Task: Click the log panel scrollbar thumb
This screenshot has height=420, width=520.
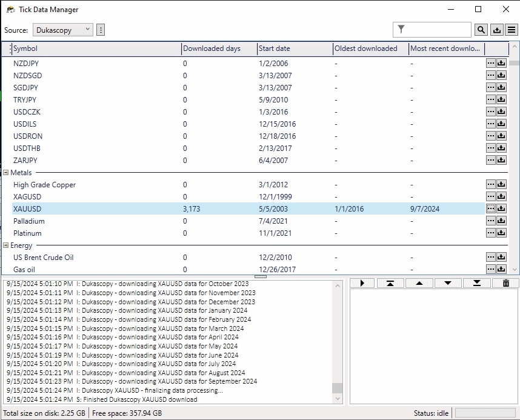Action: [338, 388]
